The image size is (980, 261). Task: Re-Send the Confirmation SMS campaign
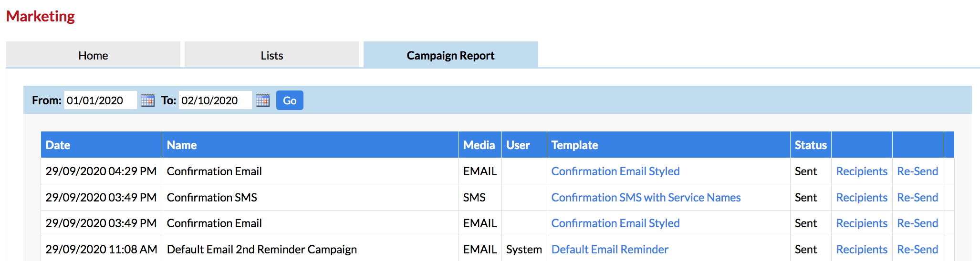click(917, 198)
